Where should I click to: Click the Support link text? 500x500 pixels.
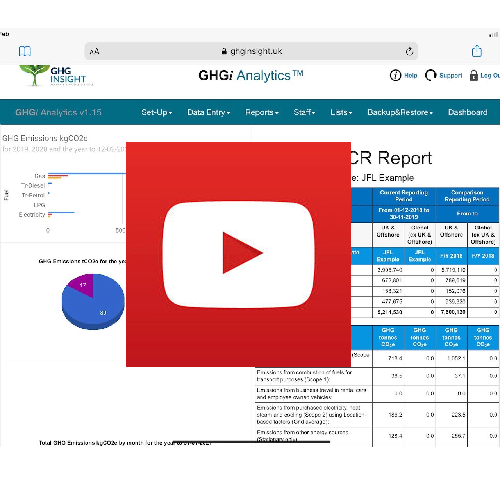click(451, 76)
